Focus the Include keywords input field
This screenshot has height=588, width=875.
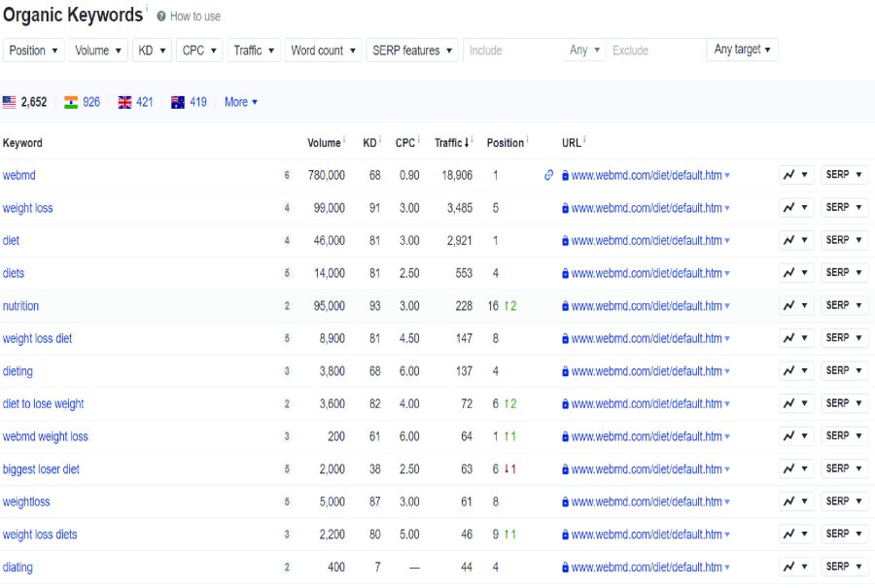pos(513,51)
